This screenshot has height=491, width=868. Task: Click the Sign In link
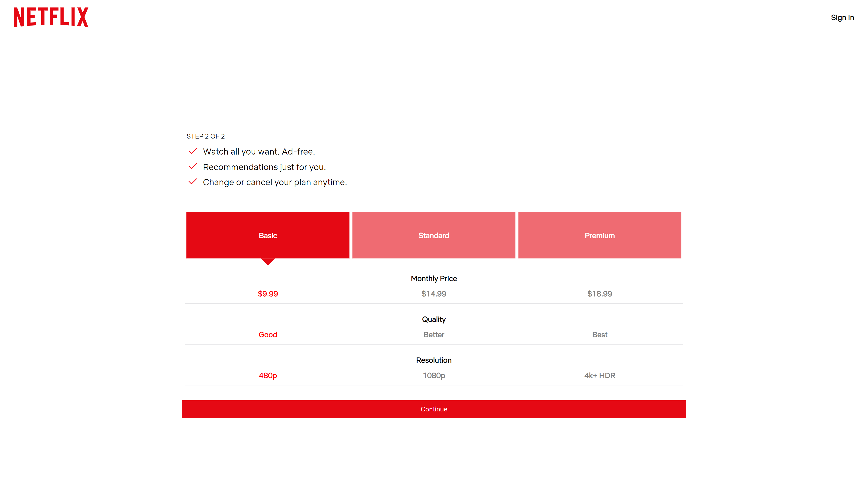[x=842, y=18]
